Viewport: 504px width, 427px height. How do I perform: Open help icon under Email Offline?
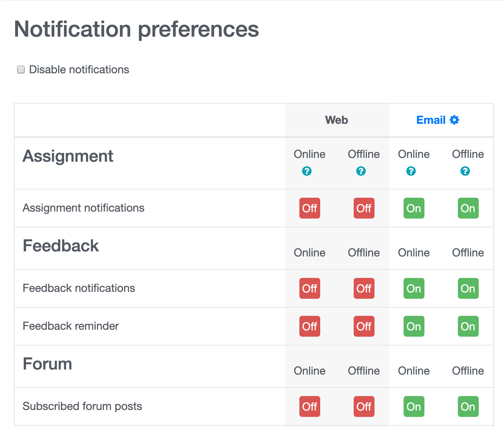tap(465, 171)
